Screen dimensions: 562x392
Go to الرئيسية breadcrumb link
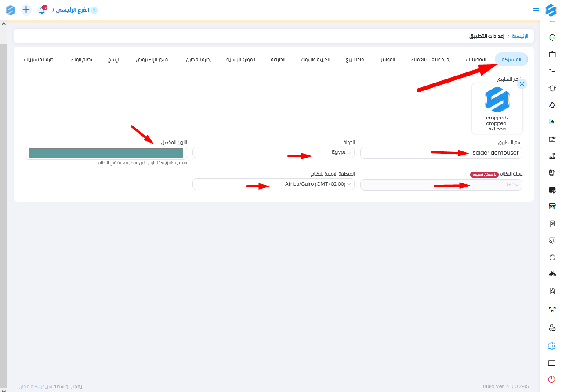point(520,36)
